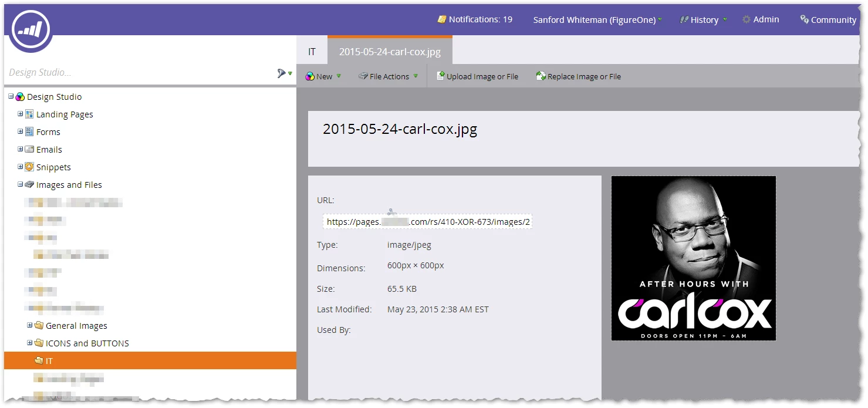Select the 2015-05-24-carl-cox.jpg tab
This screenshot has height=408, width=868.
pos(390,50)
